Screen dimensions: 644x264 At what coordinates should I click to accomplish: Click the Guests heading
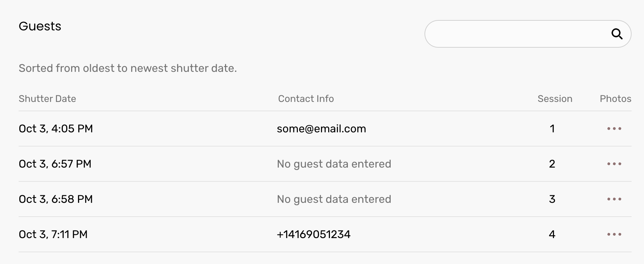(40, 26)
